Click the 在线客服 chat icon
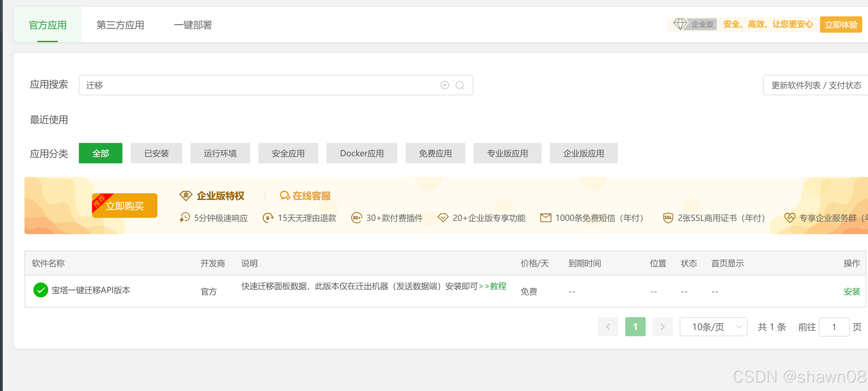This screenshot has height=391, width=868. click(x=285, y=196)
